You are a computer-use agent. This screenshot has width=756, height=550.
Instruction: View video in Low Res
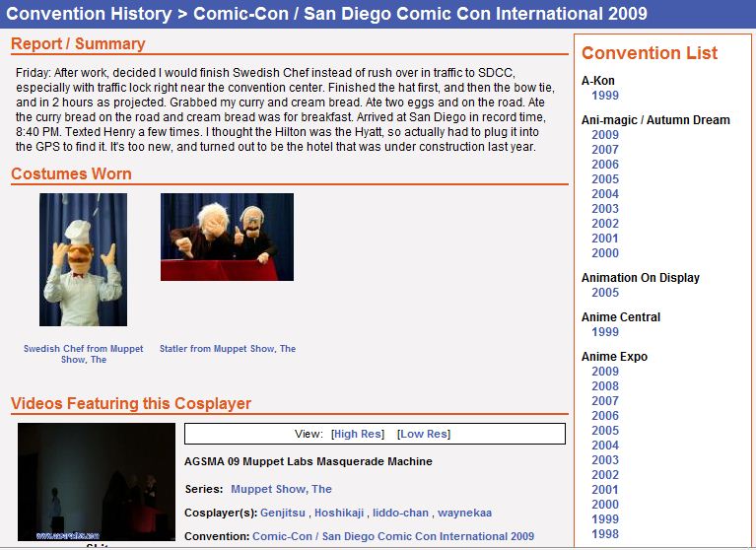point(424,434)
